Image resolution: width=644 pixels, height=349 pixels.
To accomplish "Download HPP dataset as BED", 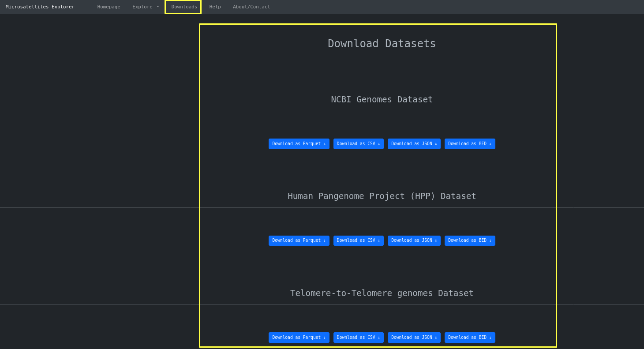I will click(470, 240).
